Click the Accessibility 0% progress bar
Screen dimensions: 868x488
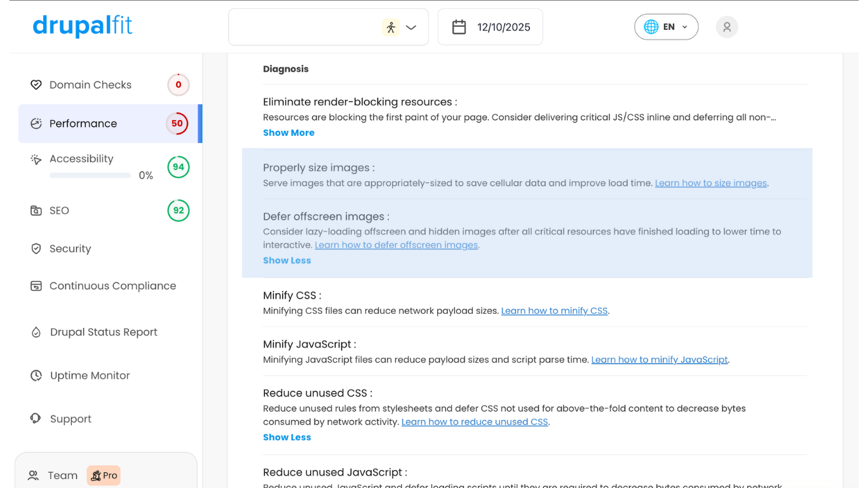(x=90, y=175)
